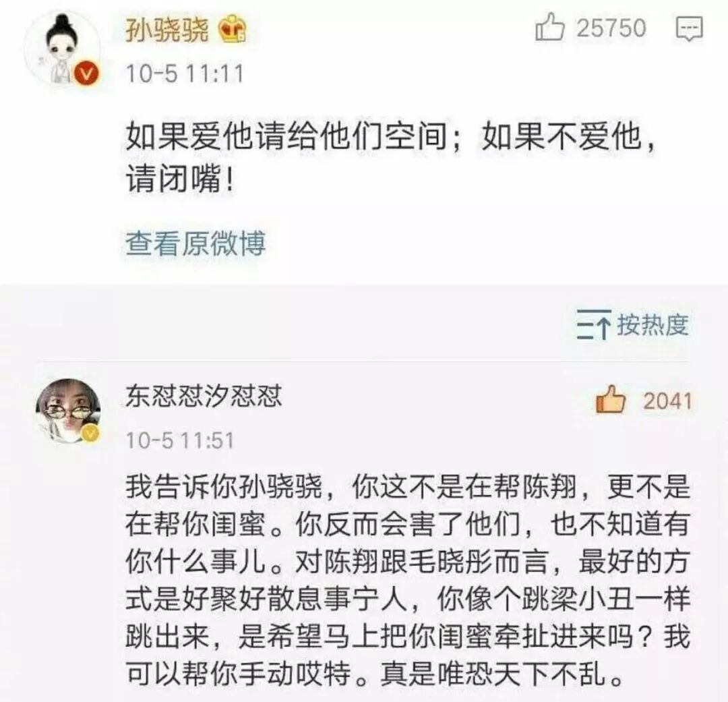Open 孙骁骁 profile via username
This screenshot has height=702, width=728.
click(167, 30)
